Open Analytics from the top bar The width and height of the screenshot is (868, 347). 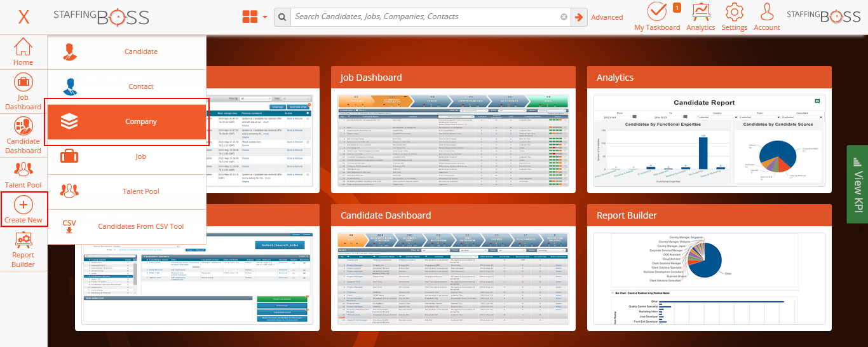[x=701, y=17]
